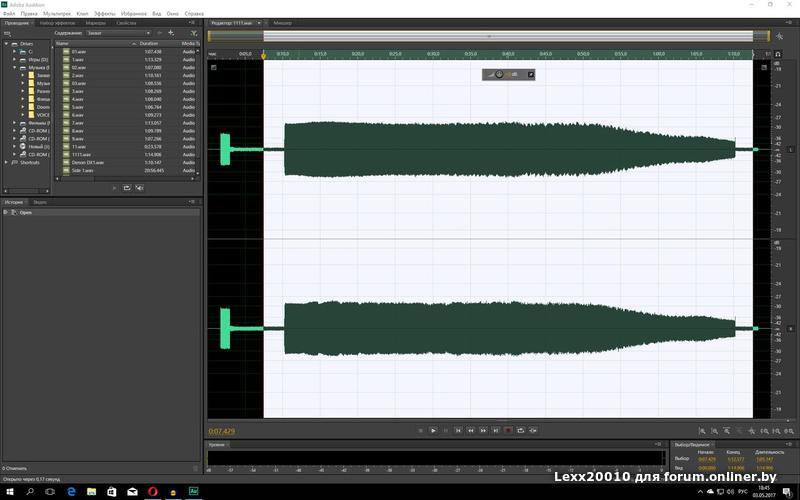The height and width of the screenshot is (500, 800).
Task: Select the 1111.wav file in browser
Action: [x=81, y=155]
